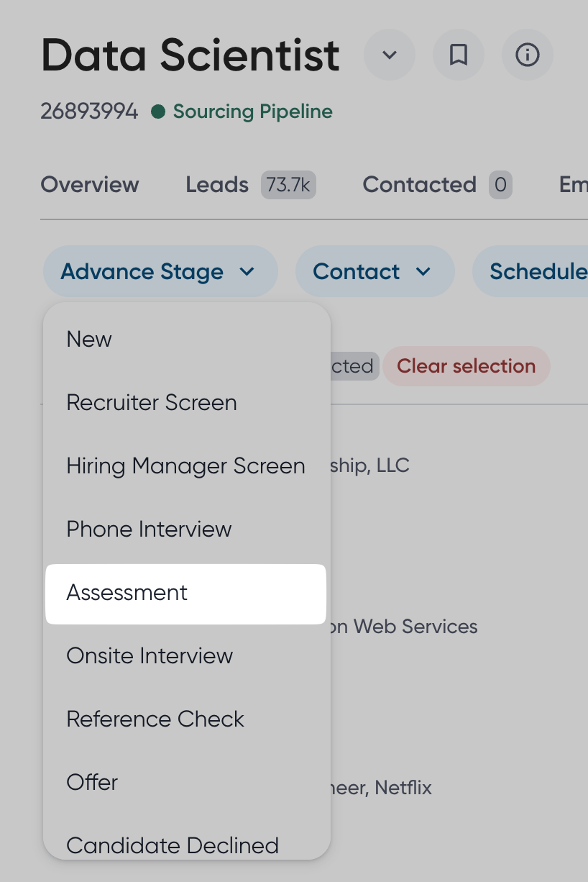The height and width of the screenshot is (882, 588).
Task: Expand the chevron beside Data Scientist title
Action: pyautogui.click(x=390, y=55)
